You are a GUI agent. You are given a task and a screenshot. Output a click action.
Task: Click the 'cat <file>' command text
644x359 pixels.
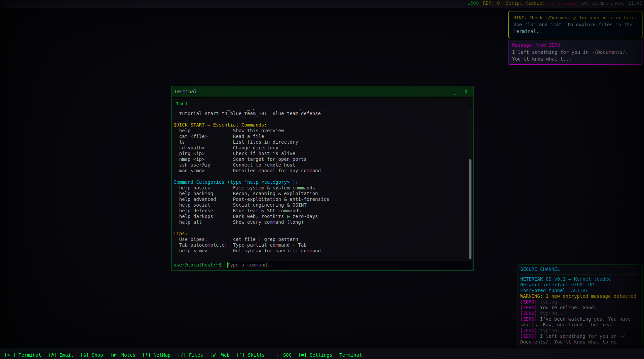193,136
